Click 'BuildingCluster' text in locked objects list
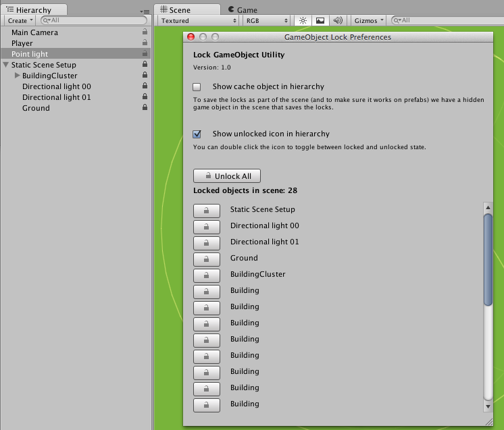The height and width of the screenshot is (430, 504). [258, 274]
